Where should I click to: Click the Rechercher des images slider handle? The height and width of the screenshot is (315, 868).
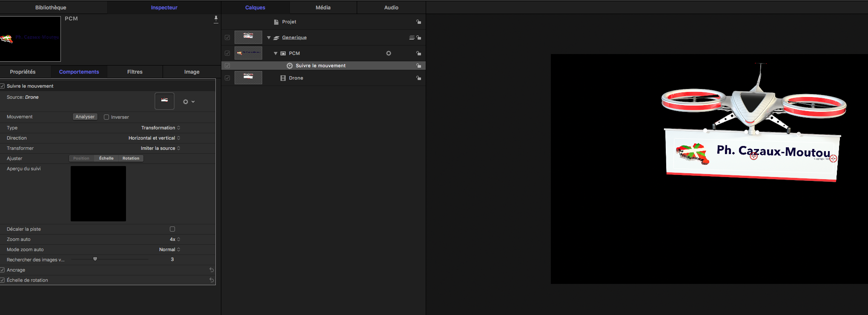(95, 259)
